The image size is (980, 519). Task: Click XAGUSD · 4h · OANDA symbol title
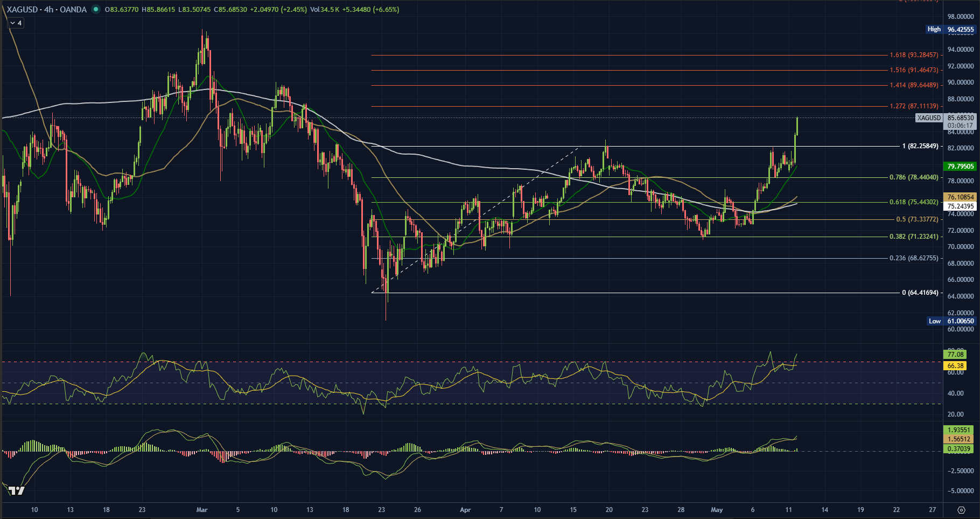47,9
